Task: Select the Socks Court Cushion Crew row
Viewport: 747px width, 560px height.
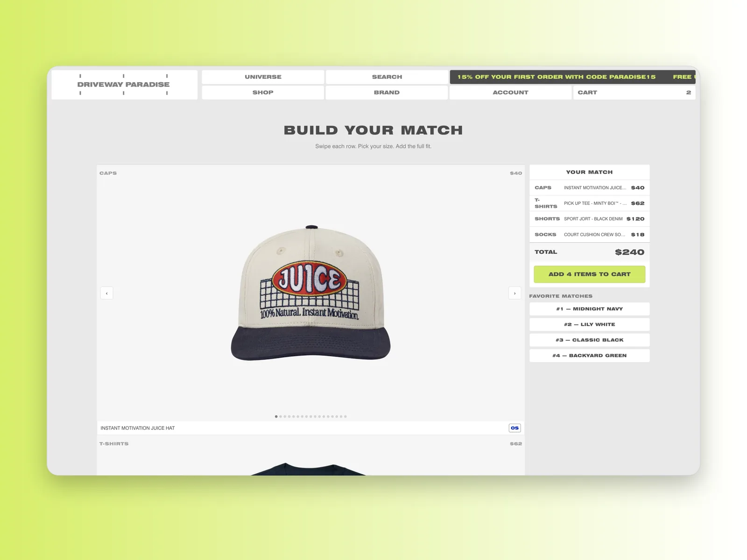Action: [x=589, y=235]
